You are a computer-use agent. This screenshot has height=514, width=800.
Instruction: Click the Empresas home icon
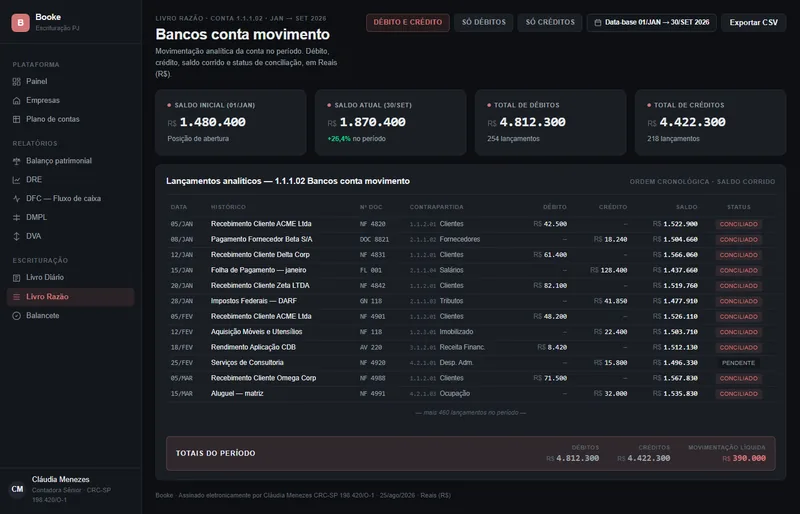pos(16,101)
